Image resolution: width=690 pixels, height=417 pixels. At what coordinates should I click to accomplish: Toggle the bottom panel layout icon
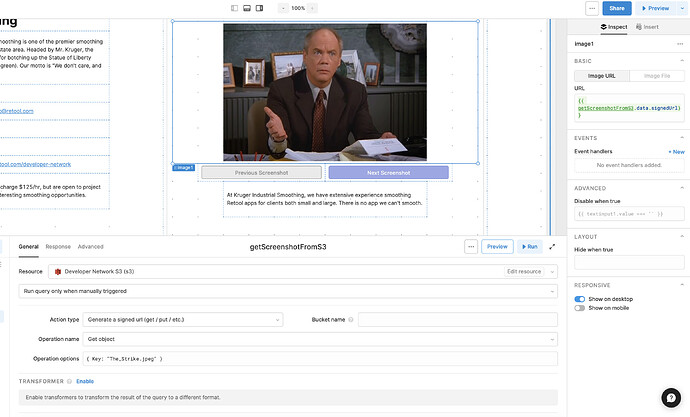click(247, 8)
